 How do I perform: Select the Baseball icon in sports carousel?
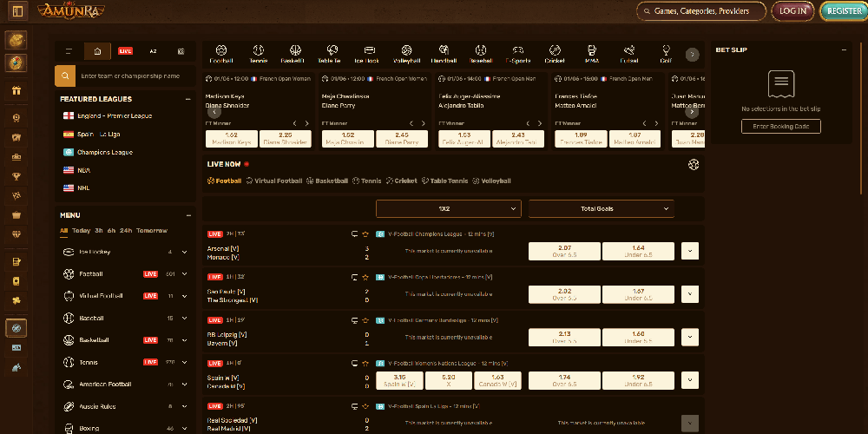481,54
